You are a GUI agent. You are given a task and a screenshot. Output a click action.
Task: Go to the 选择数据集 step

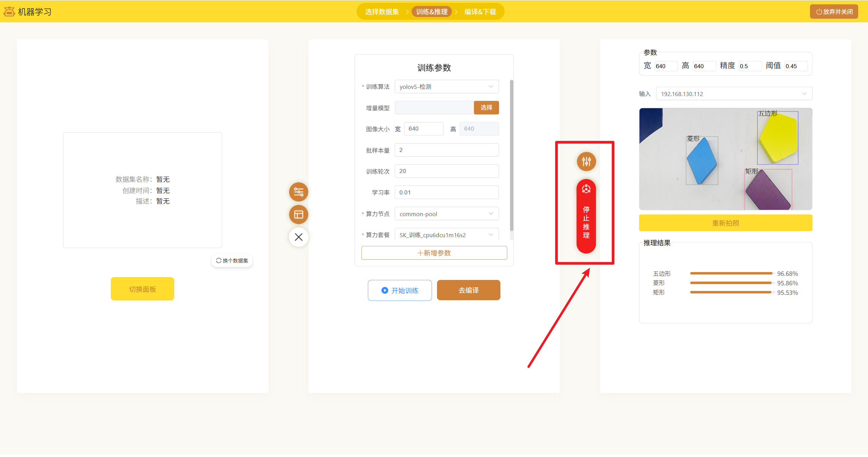click(x=382, y=12)
